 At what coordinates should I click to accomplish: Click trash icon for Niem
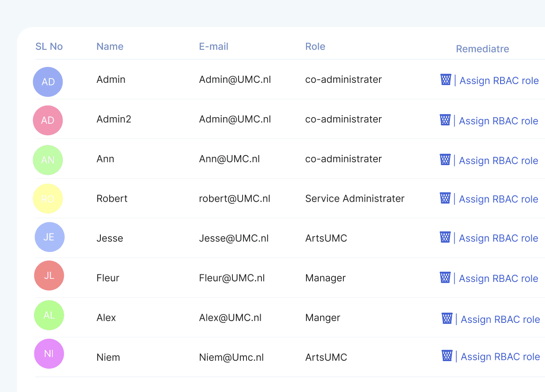(447, 355)
